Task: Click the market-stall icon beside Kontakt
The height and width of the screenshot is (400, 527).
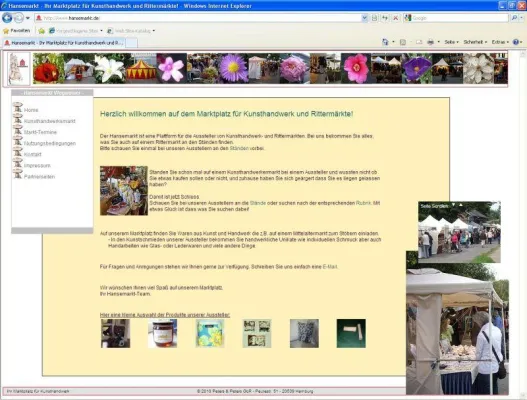Action: click(18, 152)
